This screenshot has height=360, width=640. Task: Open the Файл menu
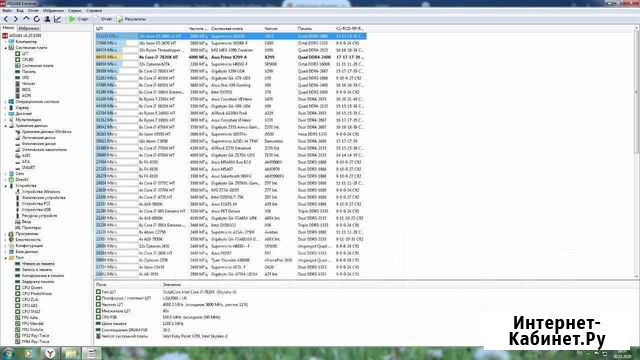pyautogui.click(x=7, y=11)
